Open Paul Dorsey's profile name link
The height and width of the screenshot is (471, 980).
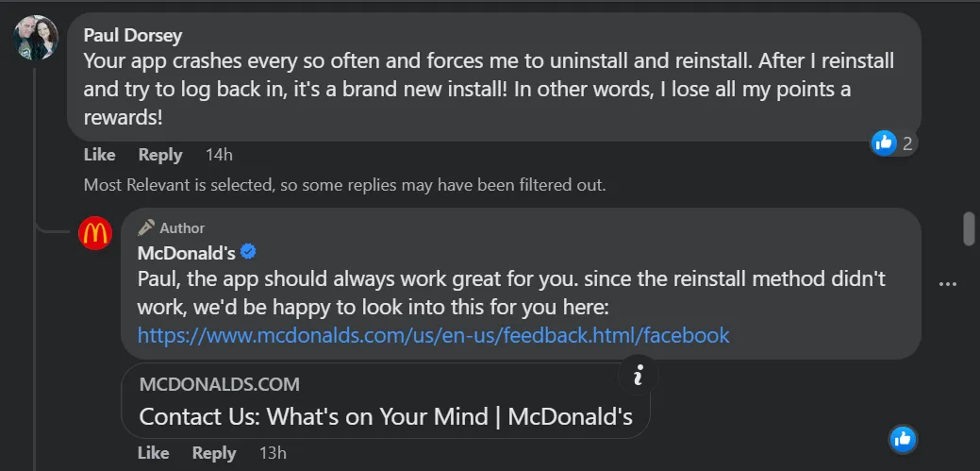tap(133, 36)
